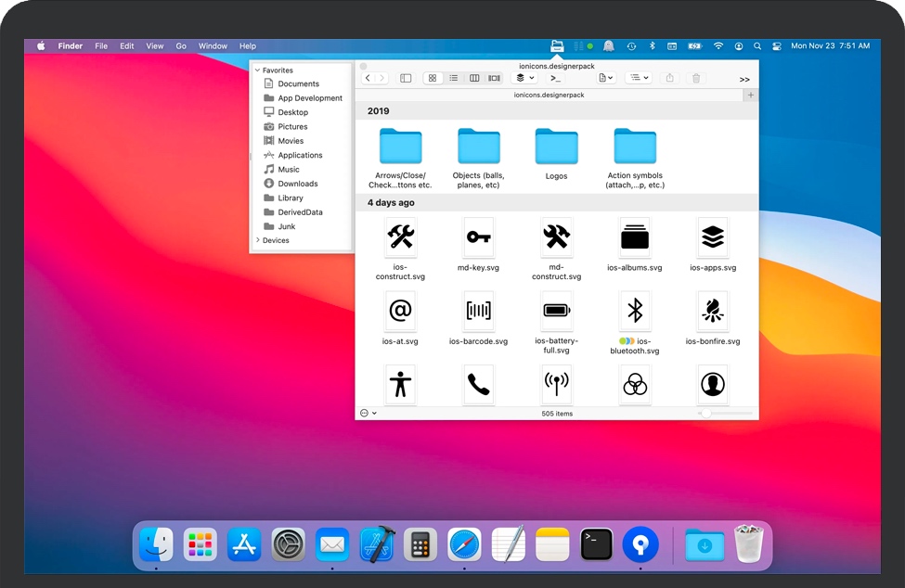Screen dimensions: 905x588
Task: Collapse the Favorites section
Action: pos(257,70)
